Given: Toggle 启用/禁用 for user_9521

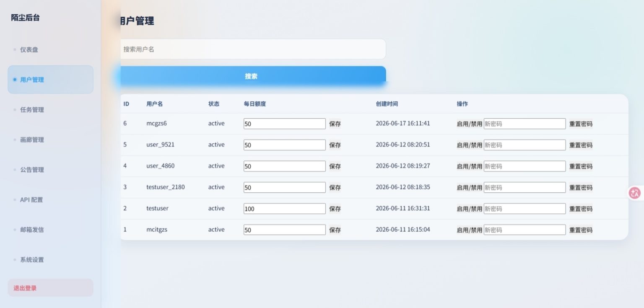Looking at the screenshot, I should click(x=470, y=145).
